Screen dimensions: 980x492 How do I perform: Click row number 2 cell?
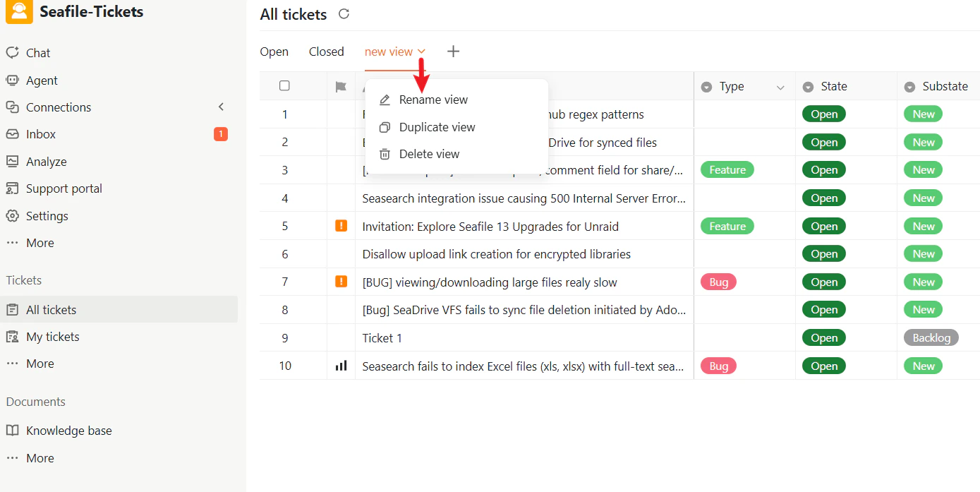[x=285, y=143]
